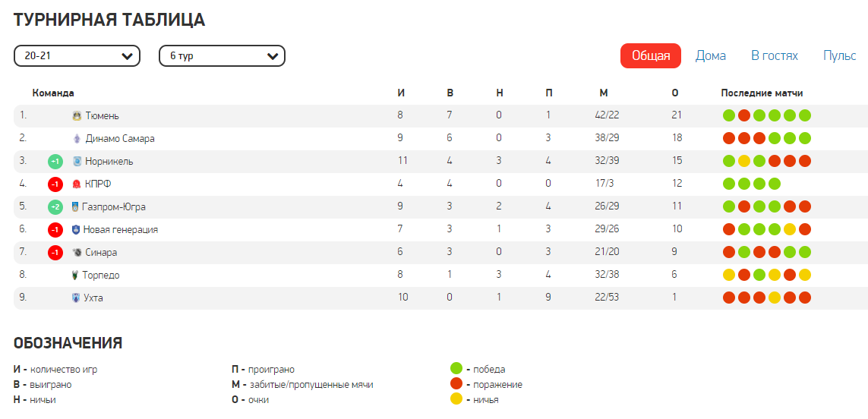
Task: Open the 20-21 season dropdown
Action: 77,56
